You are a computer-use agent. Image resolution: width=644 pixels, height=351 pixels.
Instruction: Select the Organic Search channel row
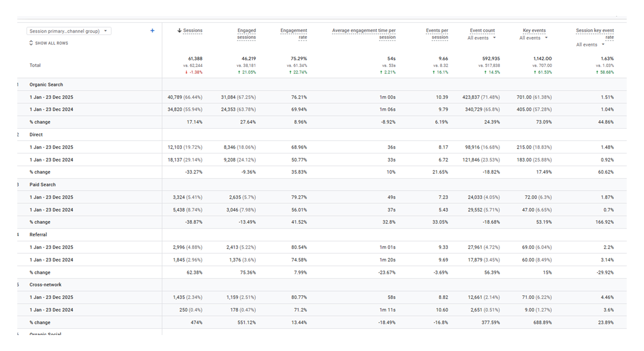coord(46,85)
